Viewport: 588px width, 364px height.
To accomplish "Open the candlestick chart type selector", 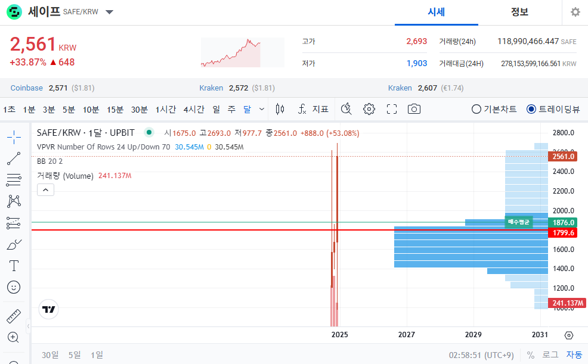I will click(x=280, y=109).
